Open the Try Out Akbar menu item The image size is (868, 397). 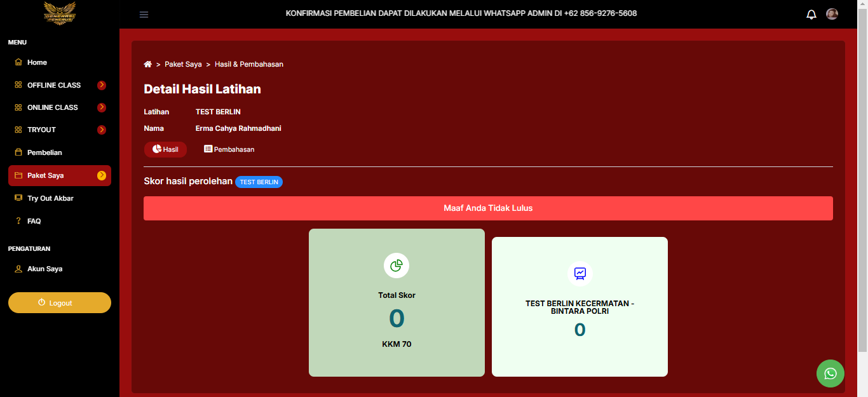coord(60,198)
